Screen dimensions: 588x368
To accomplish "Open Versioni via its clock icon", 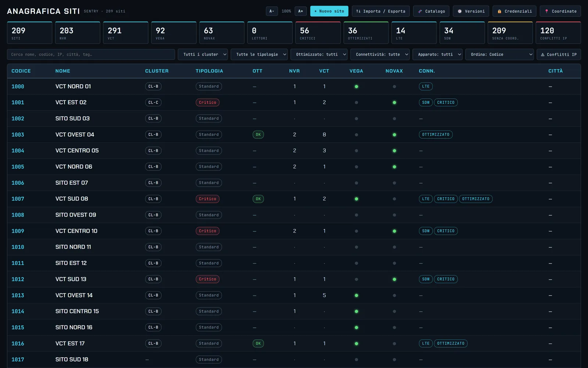I will point(459,11).
